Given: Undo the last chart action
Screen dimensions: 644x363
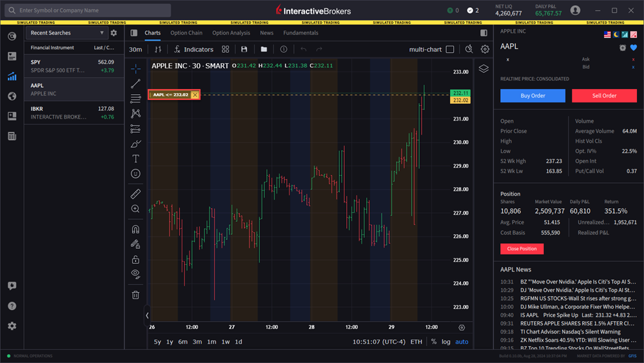Looking at the screenshot, I should coord(304,49).
